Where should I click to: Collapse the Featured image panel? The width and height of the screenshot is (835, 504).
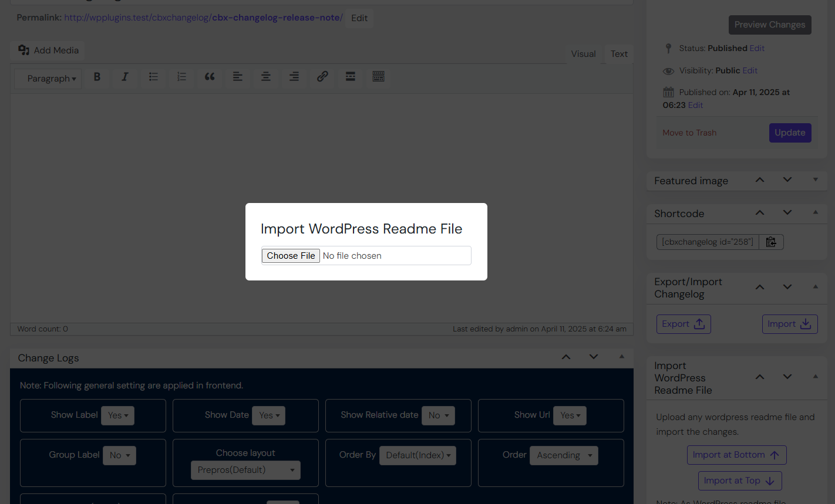pos(815,180)
